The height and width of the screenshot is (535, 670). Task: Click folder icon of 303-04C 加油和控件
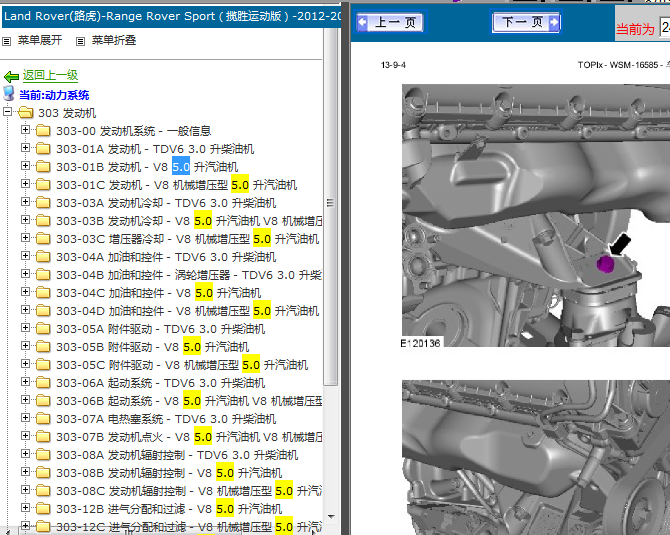coord(43,292)
